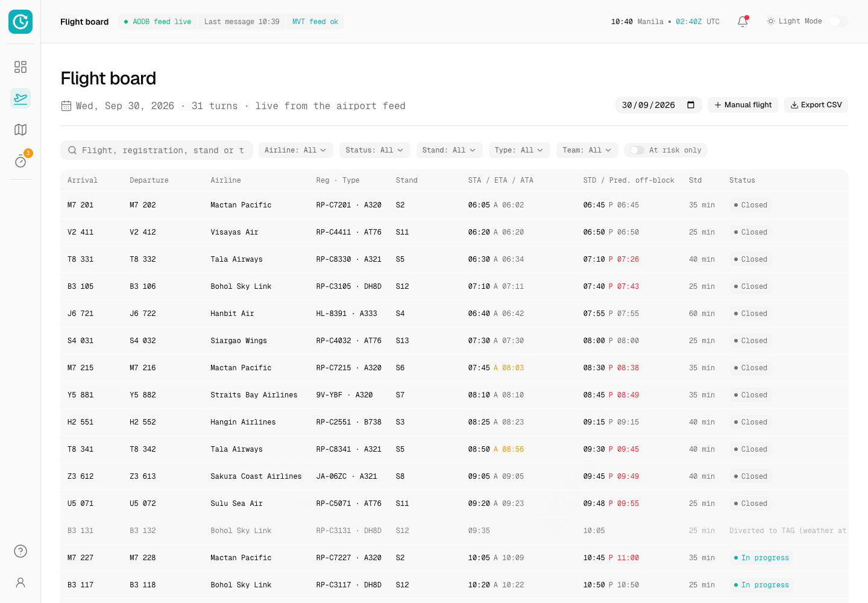868x603 pixels.
Task: Click the Arrival column header
Action: [83, 180]
